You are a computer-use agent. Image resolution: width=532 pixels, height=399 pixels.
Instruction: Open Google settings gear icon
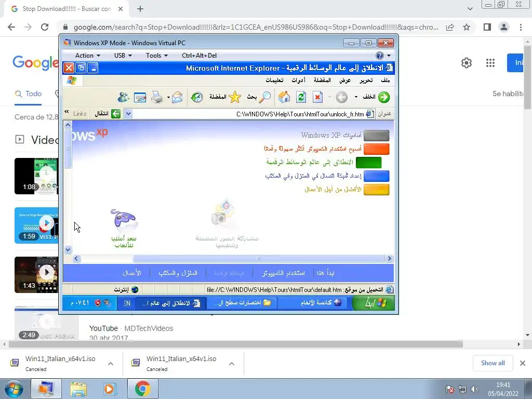click(x=467, y=63)
